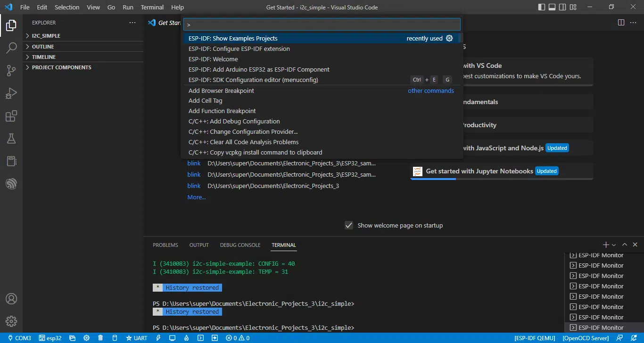The height and width of the screenshot is (343, 644).
Task: Click the build flash monitor flame icon
Action: click(x=187, y=338)
